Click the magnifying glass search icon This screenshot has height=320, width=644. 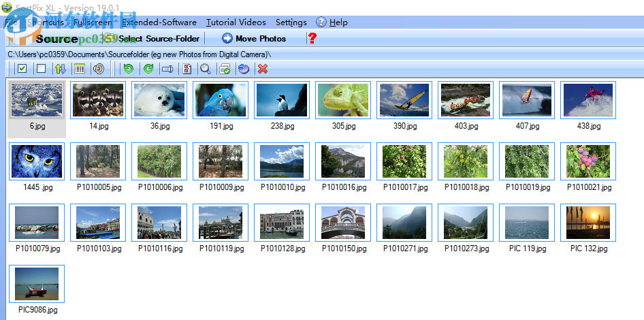click(206, 69)
